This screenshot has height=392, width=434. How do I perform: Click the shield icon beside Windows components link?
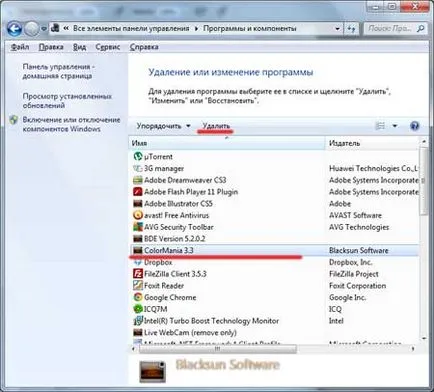(14, 120)
